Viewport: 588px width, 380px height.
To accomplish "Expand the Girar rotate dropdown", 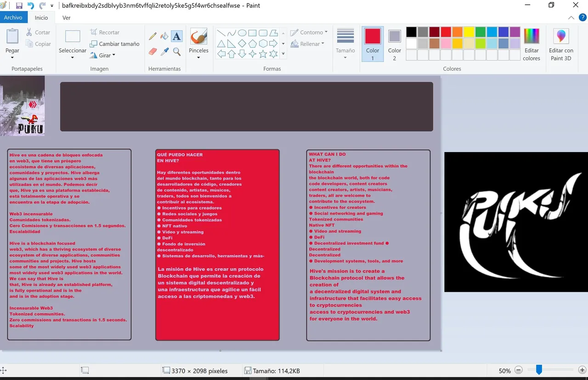I will tap(114, 55).
